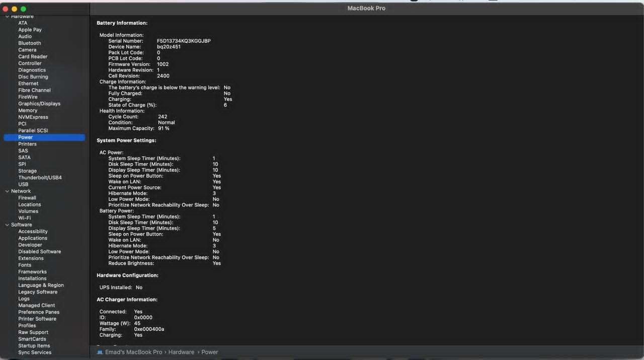This screenshot has height=360, width=644.
Task: Select the highlighted Power sidebar item
Action: (44, 137)
